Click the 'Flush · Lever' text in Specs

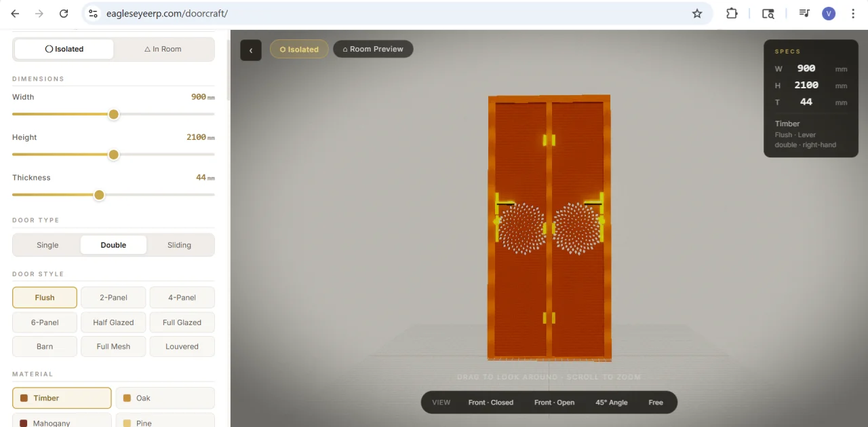[795, 135]
